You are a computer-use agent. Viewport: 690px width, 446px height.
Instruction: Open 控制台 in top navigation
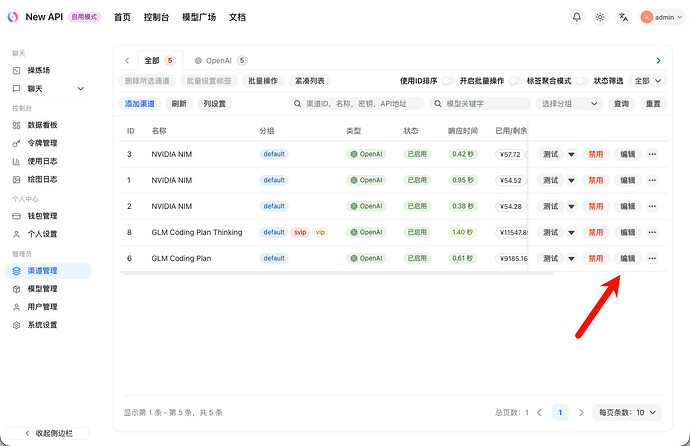(x=156, y=17)
